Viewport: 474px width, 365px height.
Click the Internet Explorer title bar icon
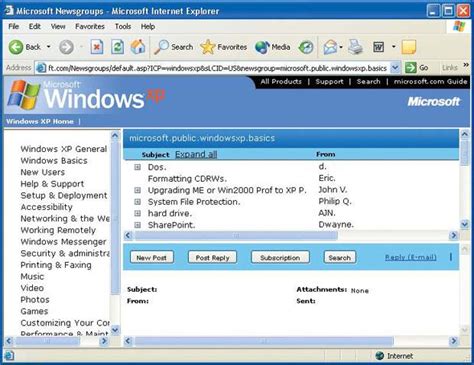(x=9, y=11)
